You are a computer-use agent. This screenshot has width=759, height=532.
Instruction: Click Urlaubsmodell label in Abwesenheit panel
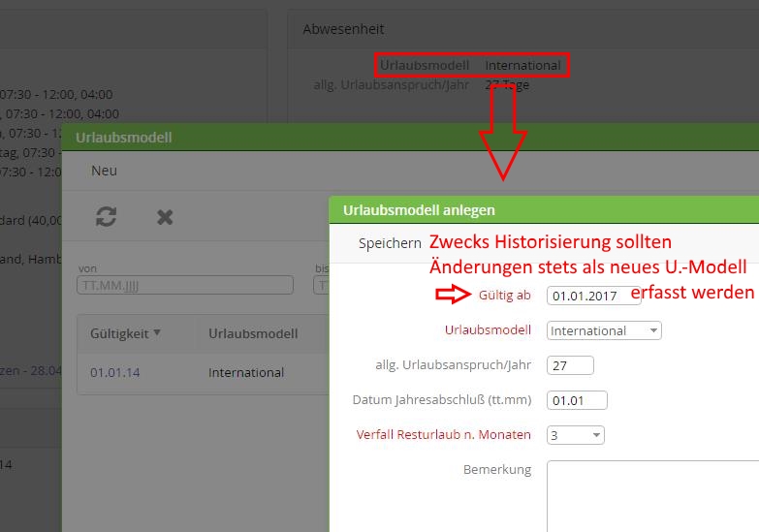click(424, 65)
